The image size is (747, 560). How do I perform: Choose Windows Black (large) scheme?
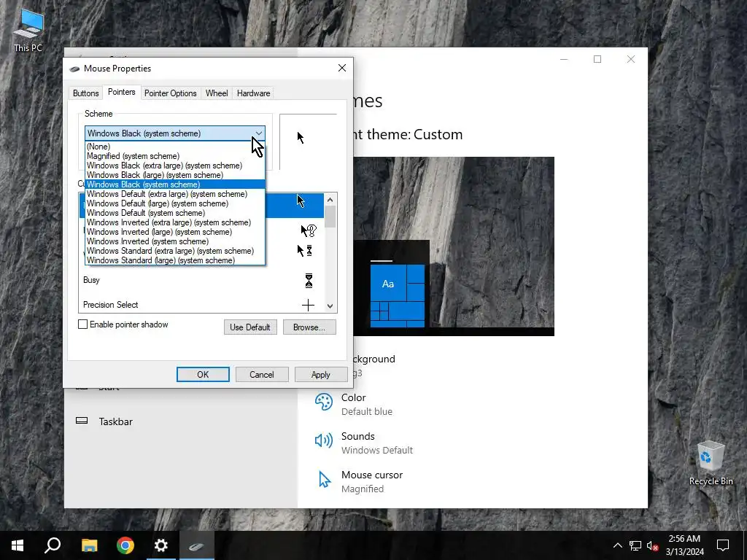[175, 175]
